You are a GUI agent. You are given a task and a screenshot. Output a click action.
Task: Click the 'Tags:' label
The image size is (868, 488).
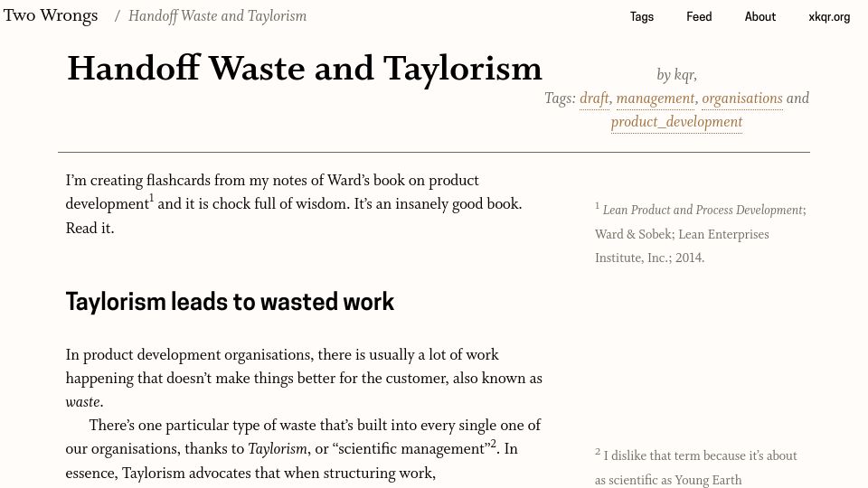coord(560,99)
